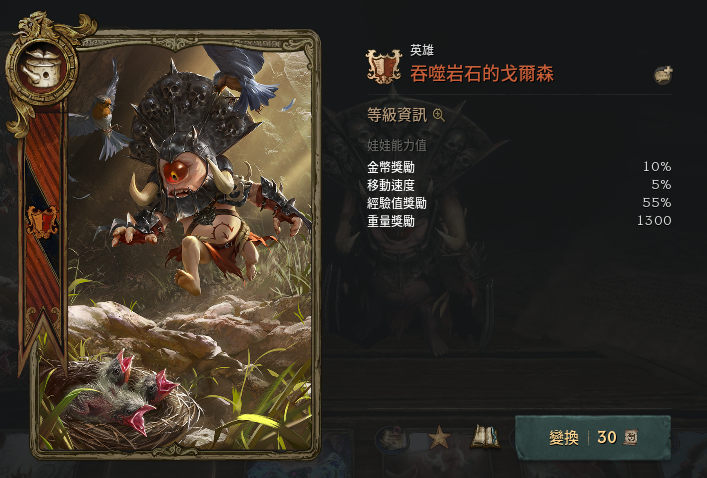Click the cost number 30

[607, 437]
